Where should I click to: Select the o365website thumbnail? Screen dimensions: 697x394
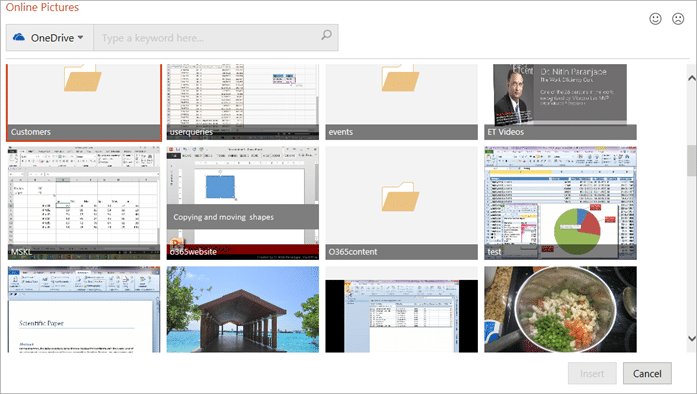(x=243, y=203)
